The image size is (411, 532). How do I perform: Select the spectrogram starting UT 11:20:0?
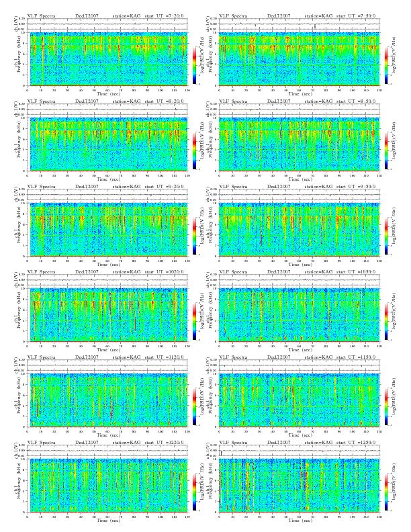[x=107, y=400]
